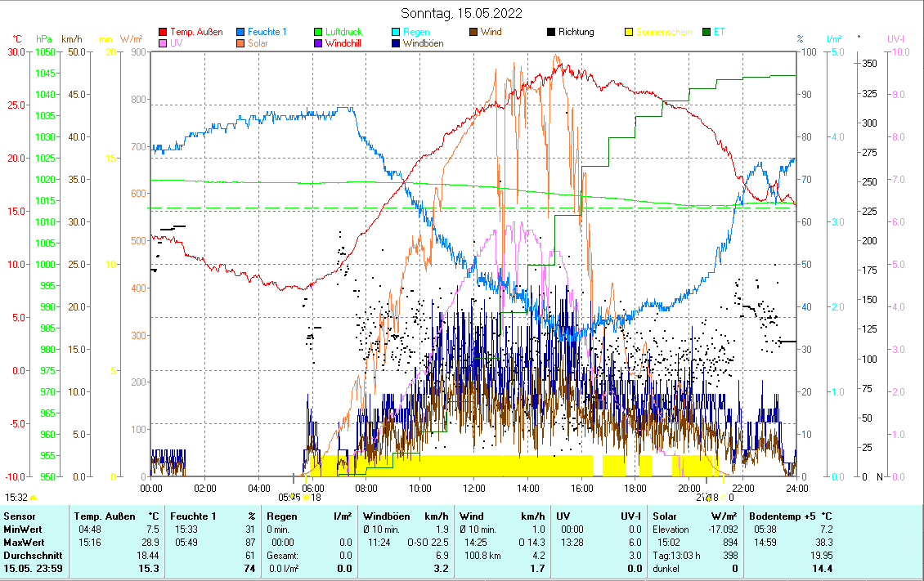Click the 15:32 time marker at bottom left
This screenshot has width=924, height=581.
tap(16, 497)
